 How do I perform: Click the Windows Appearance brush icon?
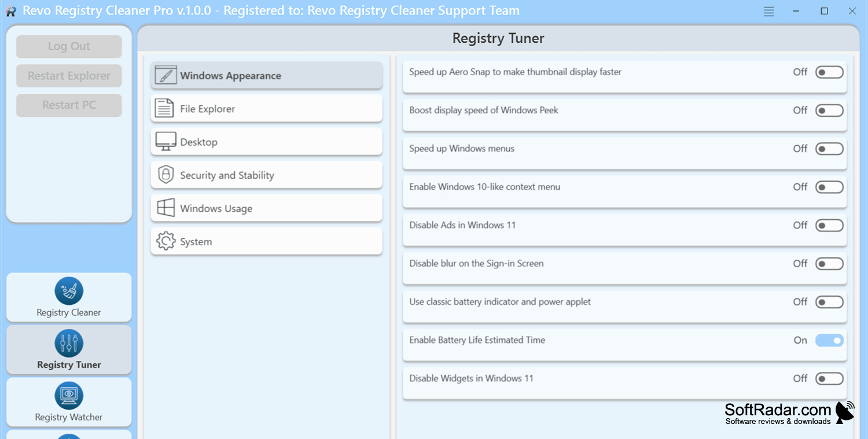(x=165, y=76)
